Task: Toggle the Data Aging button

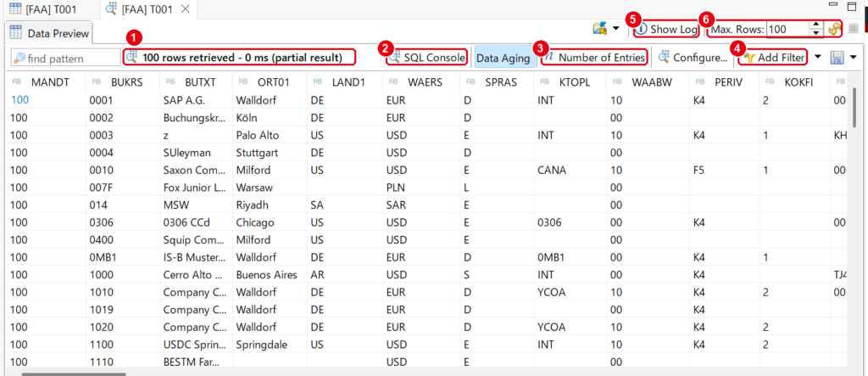Action: click(504, 57)
